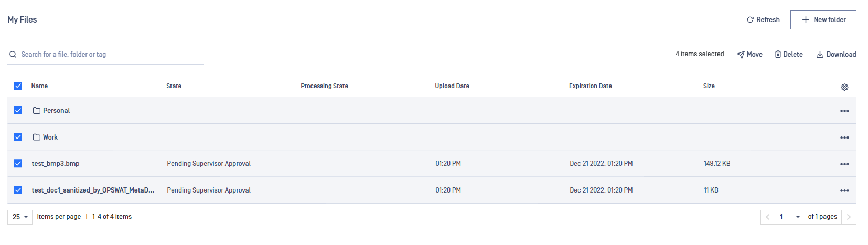Download the selected files
The image size is (868, 245).
836,55
